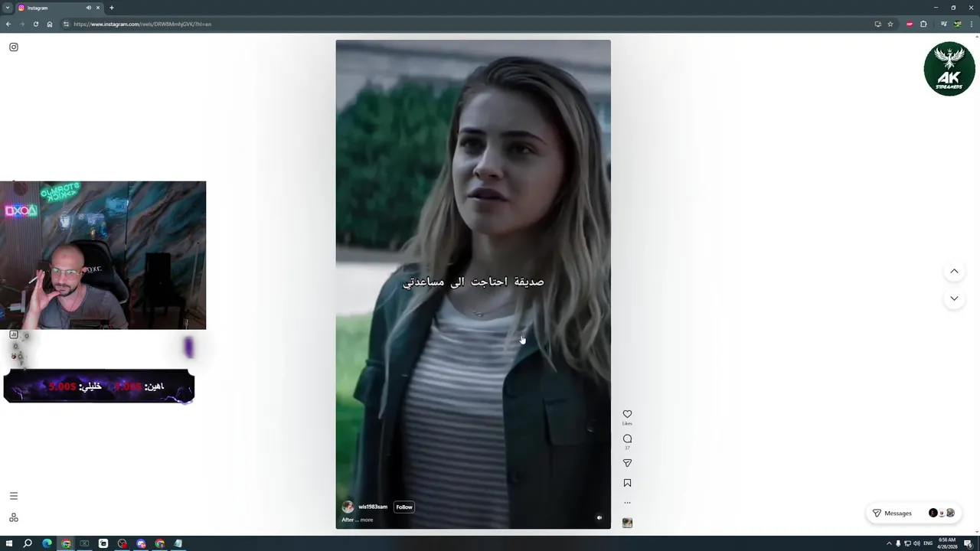980x551 pixels.
Task: Close the Instagram browser tab
Action: (98, 8)
